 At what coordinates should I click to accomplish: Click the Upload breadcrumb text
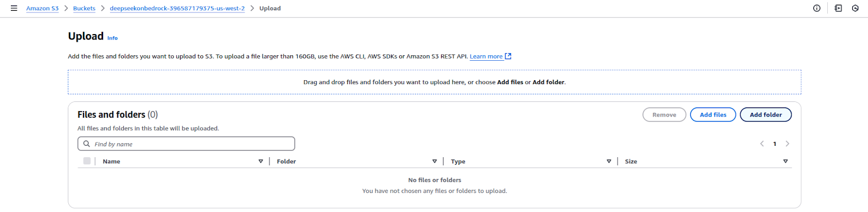270,8
